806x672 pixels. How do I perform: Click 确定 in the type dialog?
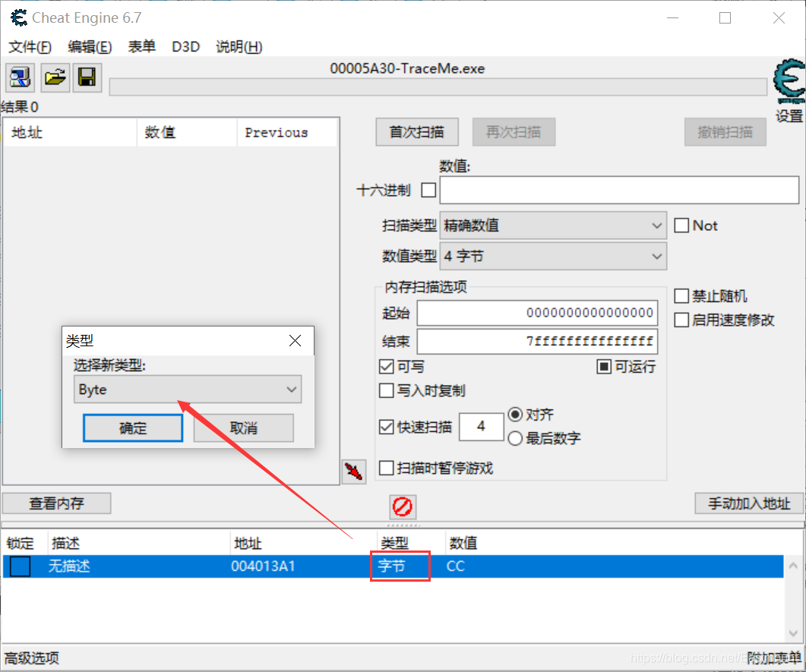coord(133,428)
